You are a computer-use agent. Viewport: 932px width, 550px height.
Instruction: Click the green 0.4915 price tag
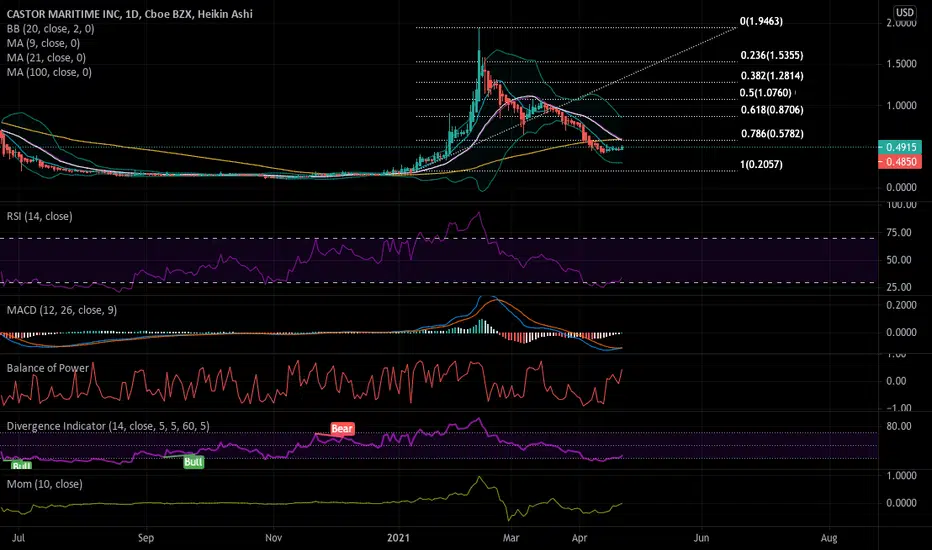tap(900, 147)
